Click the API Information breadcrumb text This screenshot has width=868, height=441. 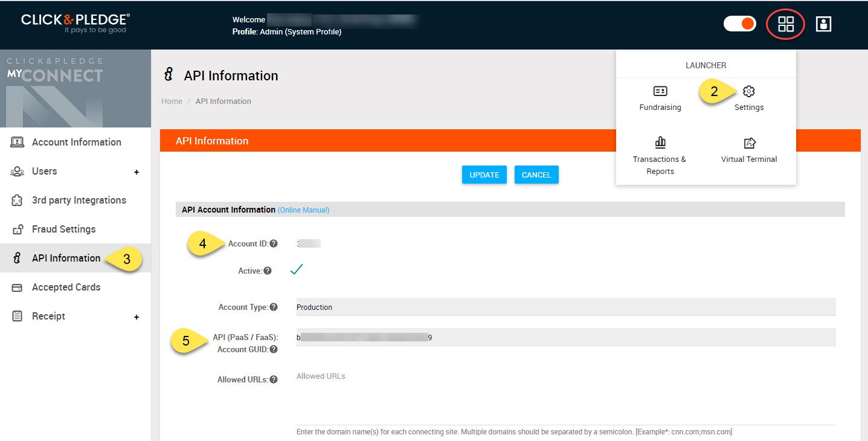[x=223, y=101]
